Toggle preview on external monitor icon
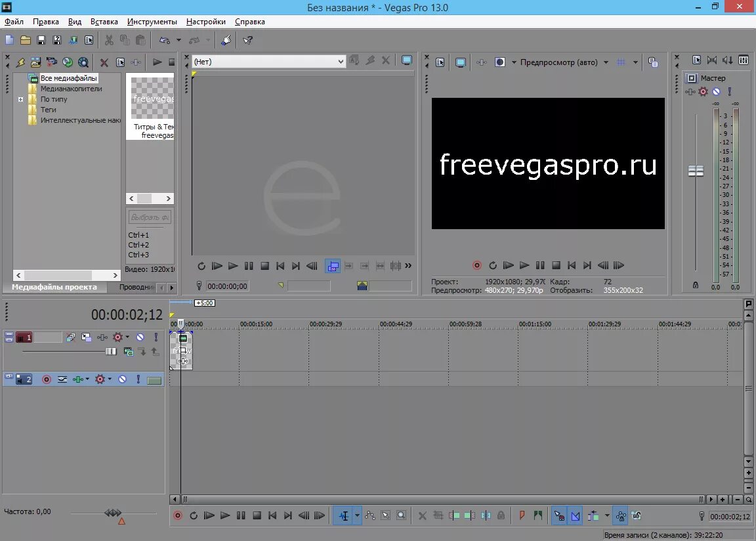Image resolution: width=756 pixels, height=541 pixels. coord(461,62)
